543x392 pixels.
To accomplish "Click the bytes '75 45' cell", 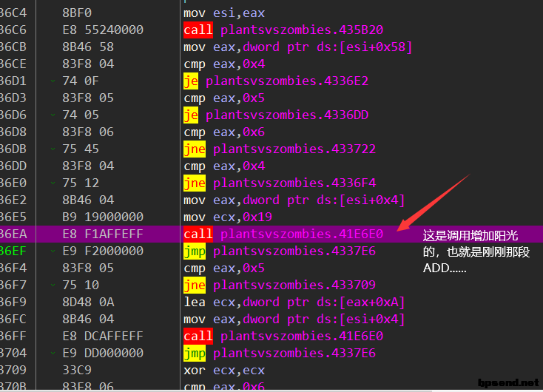I will pyautogui.click(x=81, y=149).
